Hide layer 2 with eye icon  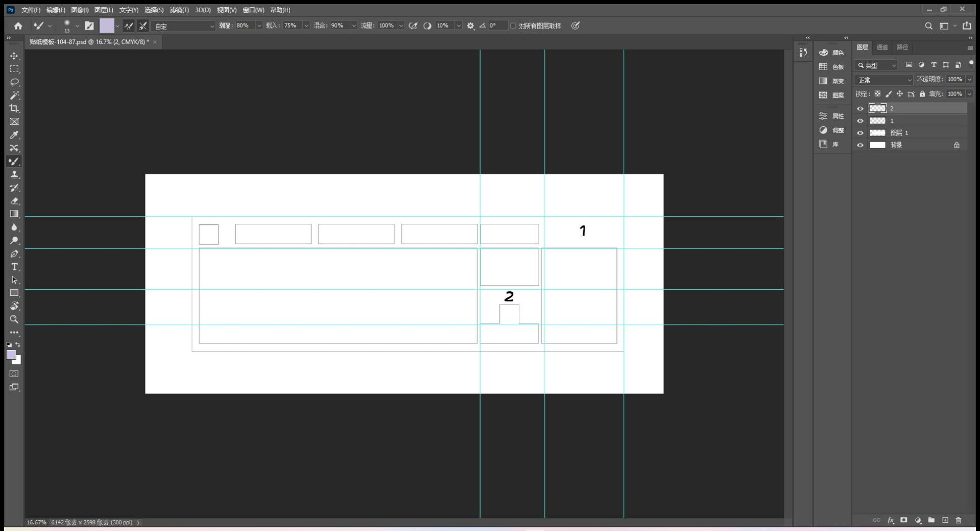coord(861,108)
